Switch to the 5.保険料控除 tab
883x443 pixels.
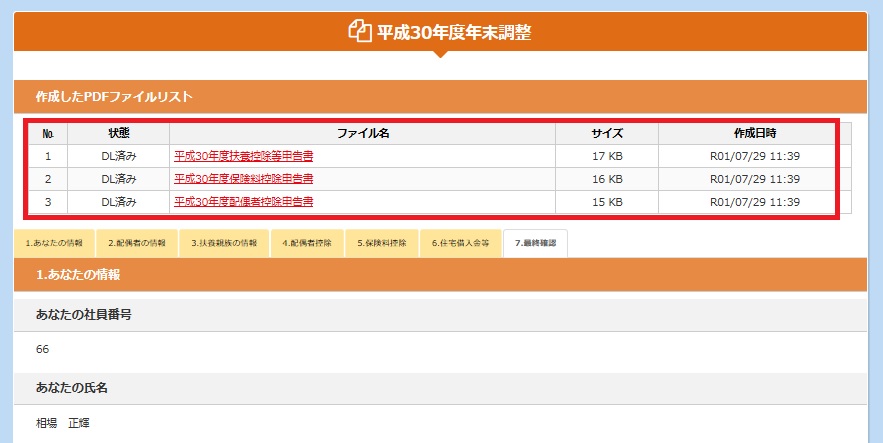click(x=381, y=243)
